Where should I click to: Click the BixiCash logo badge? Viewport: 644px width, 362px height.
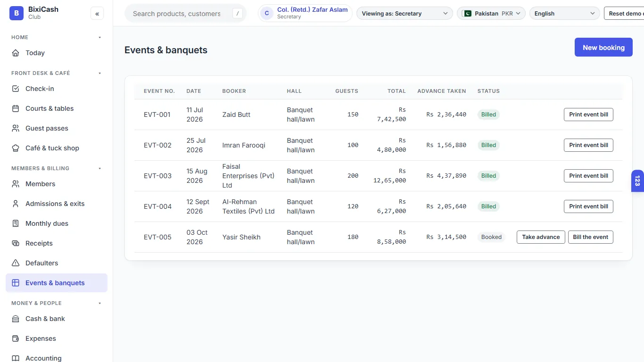click(17, 13)
